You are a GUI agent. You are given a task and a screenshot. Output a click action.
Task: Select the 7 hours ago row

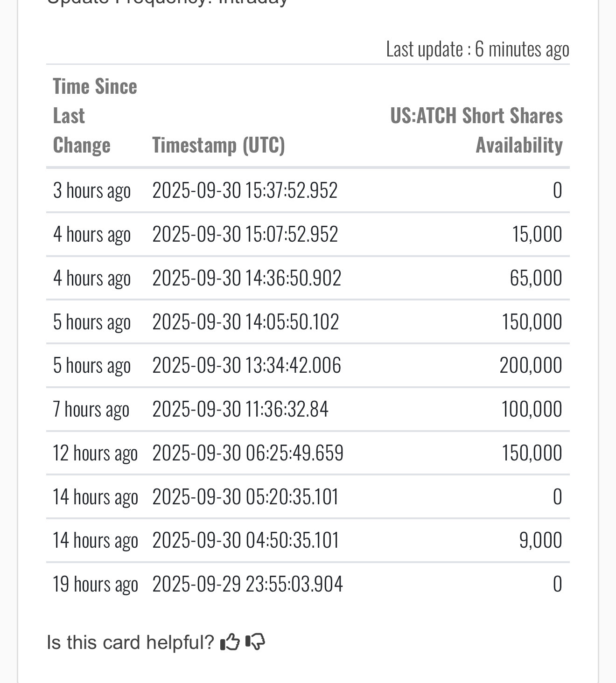[x=91, y=409]
